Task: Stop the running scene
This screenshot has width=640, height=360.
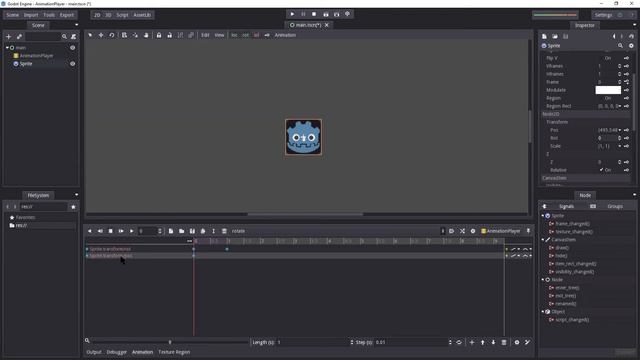Action: pos(314,14)
